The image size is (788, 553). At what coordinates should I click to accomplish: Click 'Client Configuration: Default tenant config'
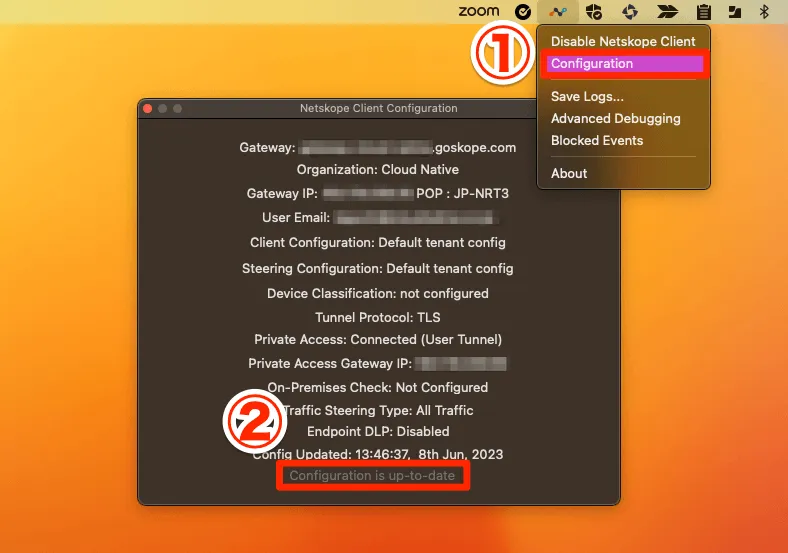[377, 242]
